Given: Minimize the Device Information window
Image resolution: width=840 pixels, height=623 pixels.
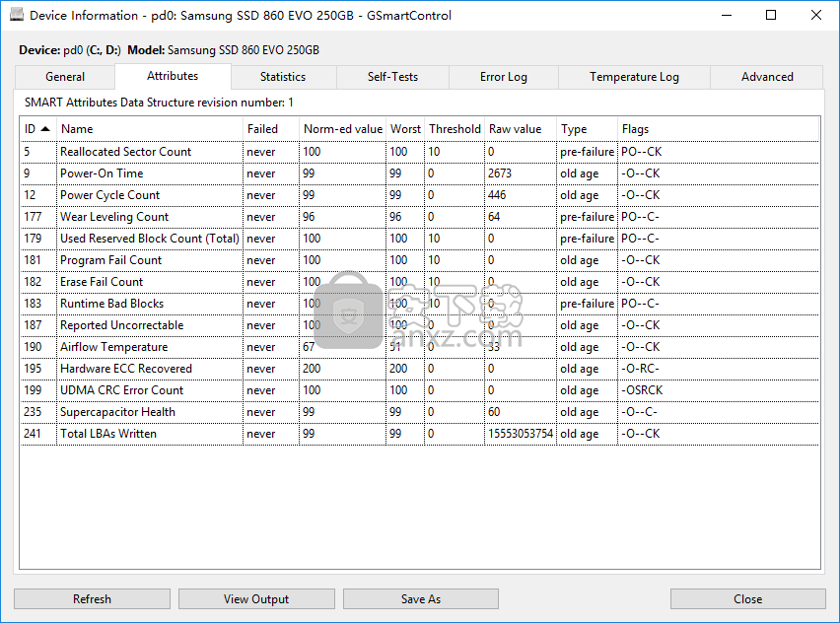Looking at the screenshot, I should pyautogui.click(x=727, y=15).
